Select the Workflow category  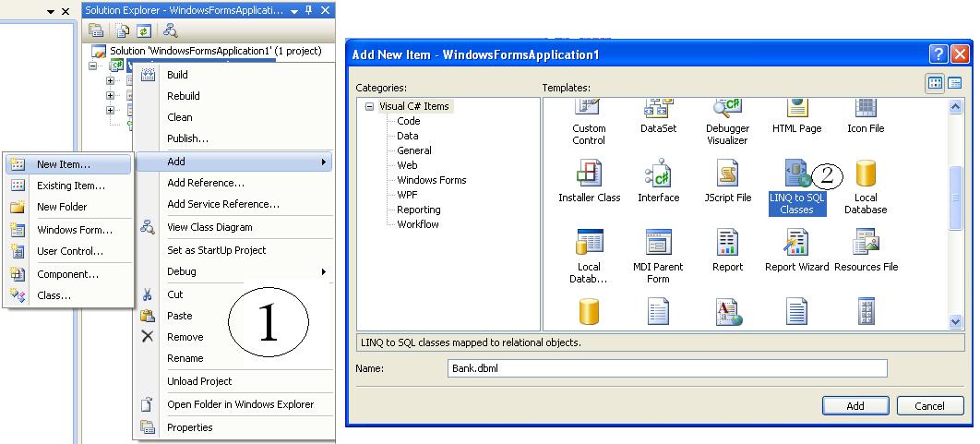click(x=418, y=224)
